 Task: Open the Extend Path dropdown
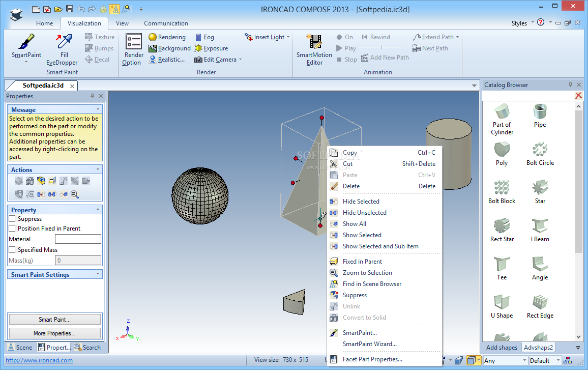(x=457, y=37)
